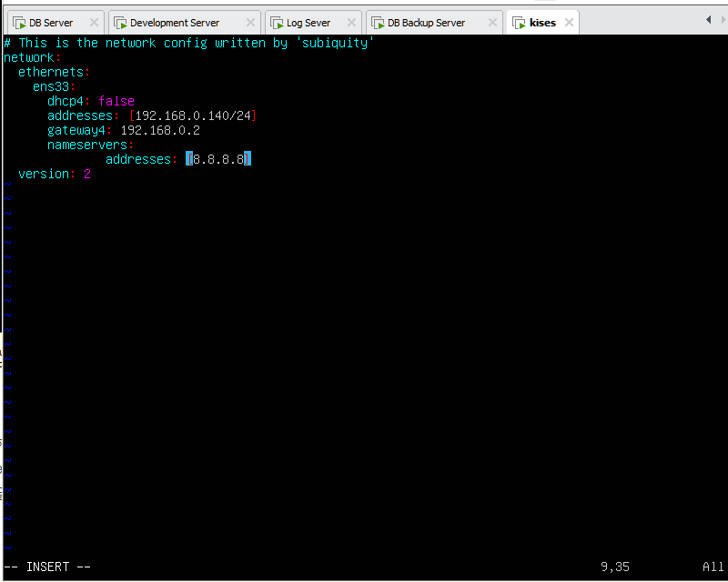Close the Development Server tab
The width and height of the screenshot is (728, 582).
(250, 22)
